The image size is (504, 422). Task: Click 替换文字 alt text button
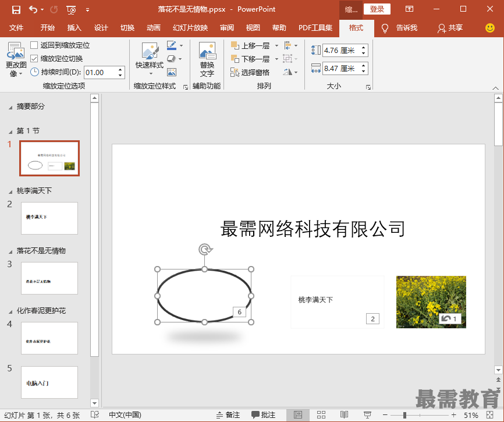207,60
